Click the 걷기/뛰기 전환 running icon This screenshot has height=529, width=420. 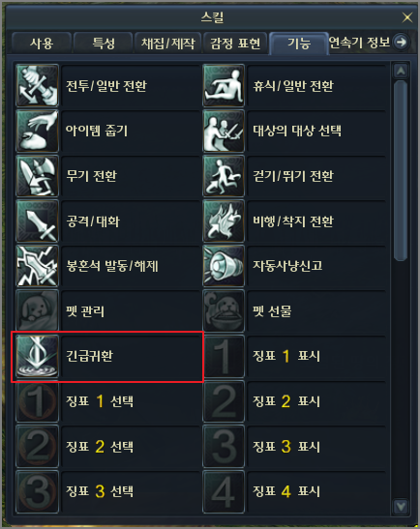224,176
